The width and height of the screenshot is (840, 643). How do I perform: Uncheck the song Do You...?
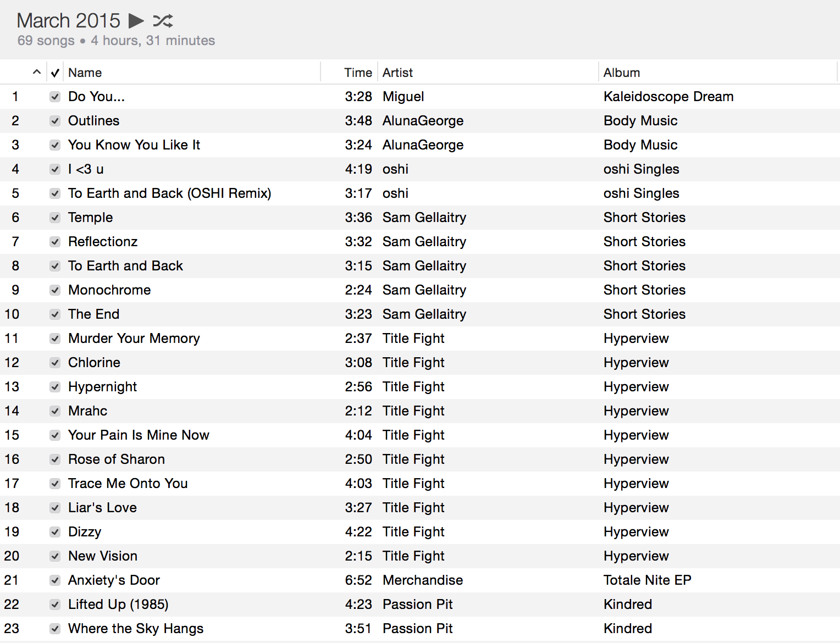(55, 97)
